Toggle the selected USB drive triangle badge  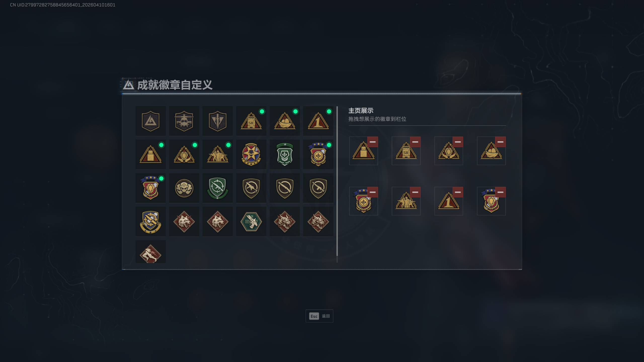(150, 154)
